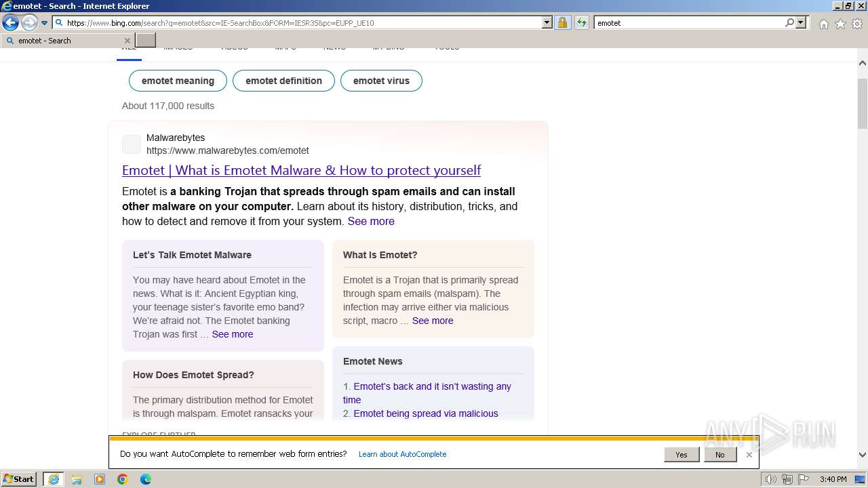Click 'See more' after the main Emotet description
Viewport: 868px width, 488px height.
coord(371,221)
